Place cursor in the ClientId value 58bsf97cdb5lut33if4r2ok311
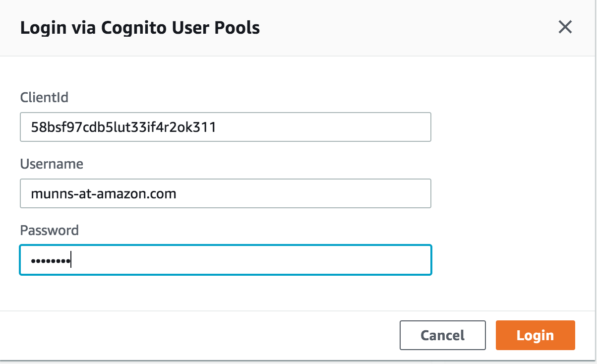 coord(123,127)
